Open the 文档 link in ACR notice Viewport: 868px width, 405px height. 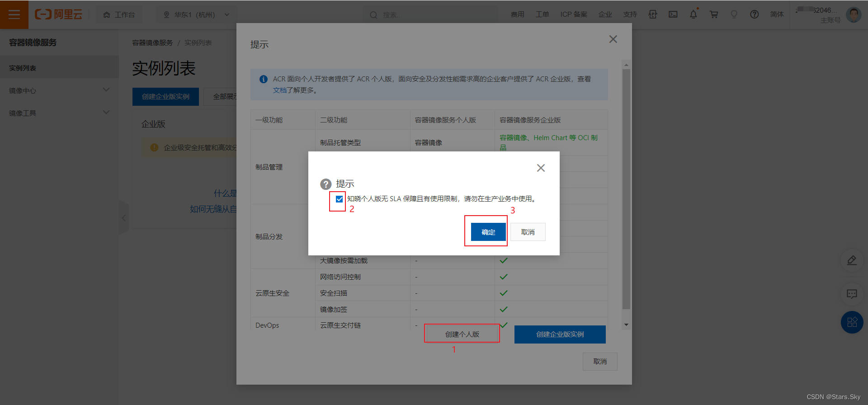279,90
